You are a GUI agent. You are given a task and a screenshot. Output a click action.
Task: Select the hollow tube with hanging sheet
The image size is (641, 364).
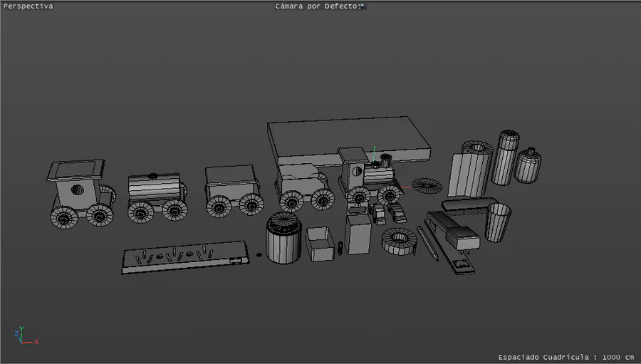pyautogui.click(x=471, y=168)
